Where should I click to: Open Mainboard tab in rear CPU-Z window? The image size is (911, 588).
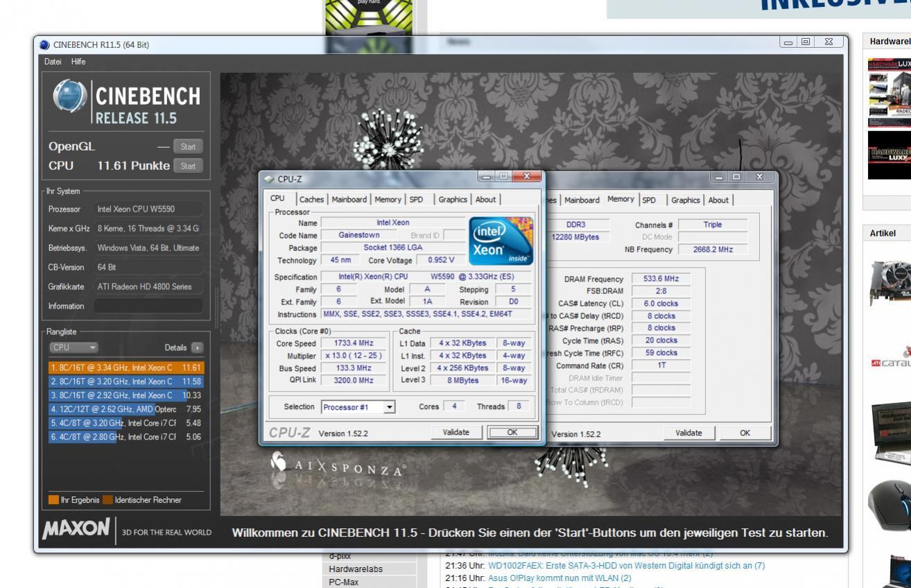tap(582, 200)
